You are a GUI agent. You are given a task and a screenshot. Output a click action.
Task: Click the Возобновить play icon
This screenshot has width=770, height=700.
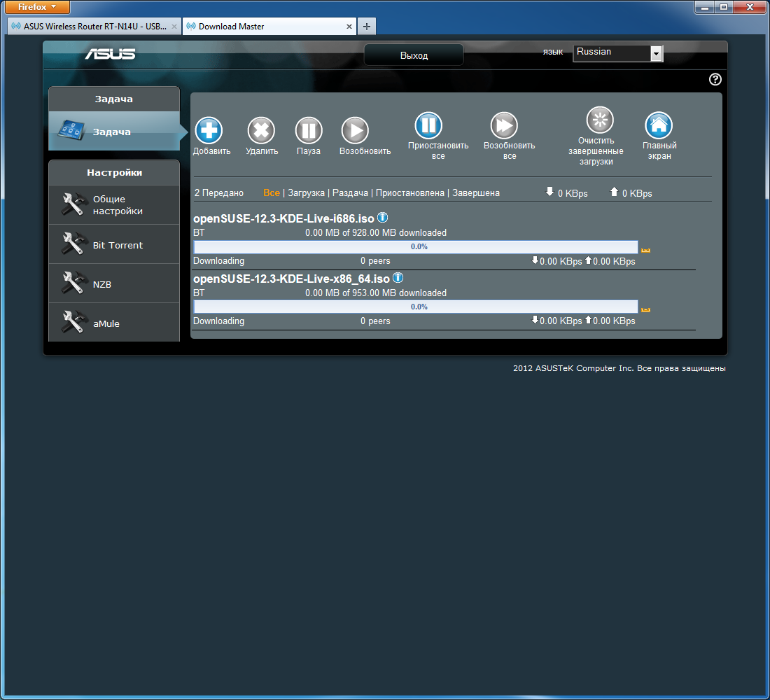click(355, 131)
